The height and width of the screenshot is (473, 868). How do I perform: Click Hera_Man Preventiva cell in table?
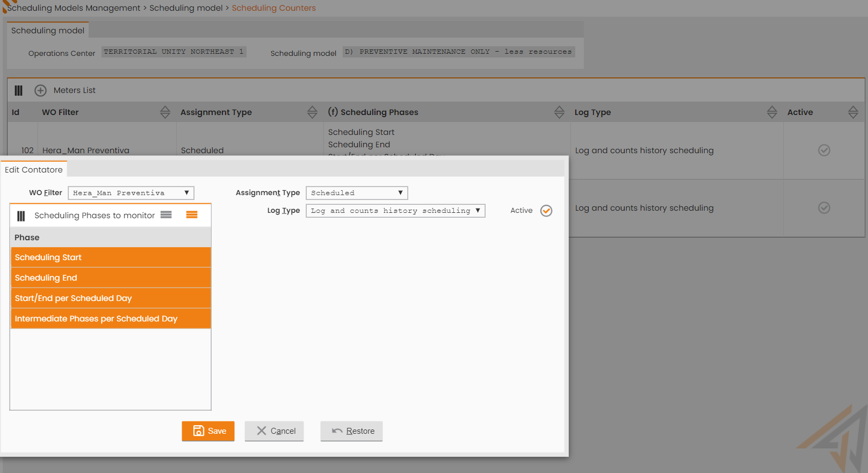[86, 150]
